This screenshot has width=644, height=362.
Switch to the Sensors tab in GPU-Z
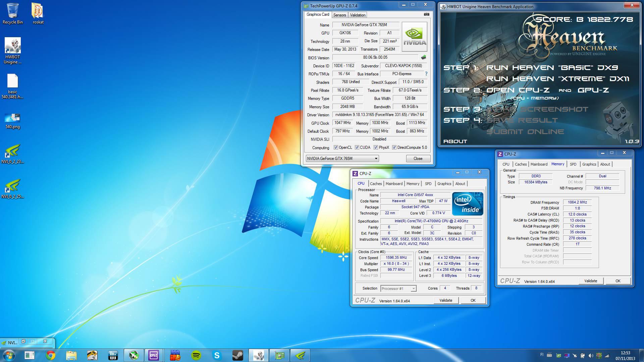(x=339, y=15)
